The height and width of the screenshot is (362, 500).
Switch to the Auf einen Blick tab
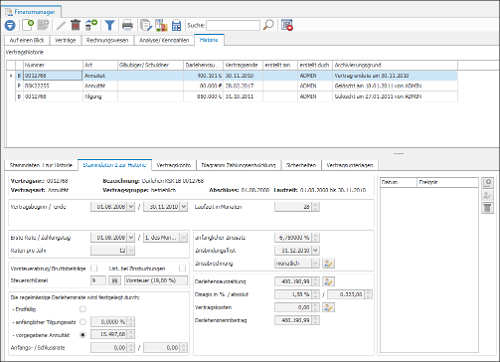click(x=27, y=40)
